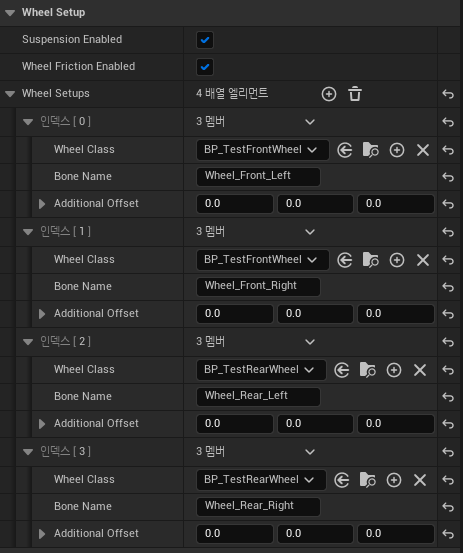
Task: Reset index 0 Wheel Class to default
Action: coord(448,150)
